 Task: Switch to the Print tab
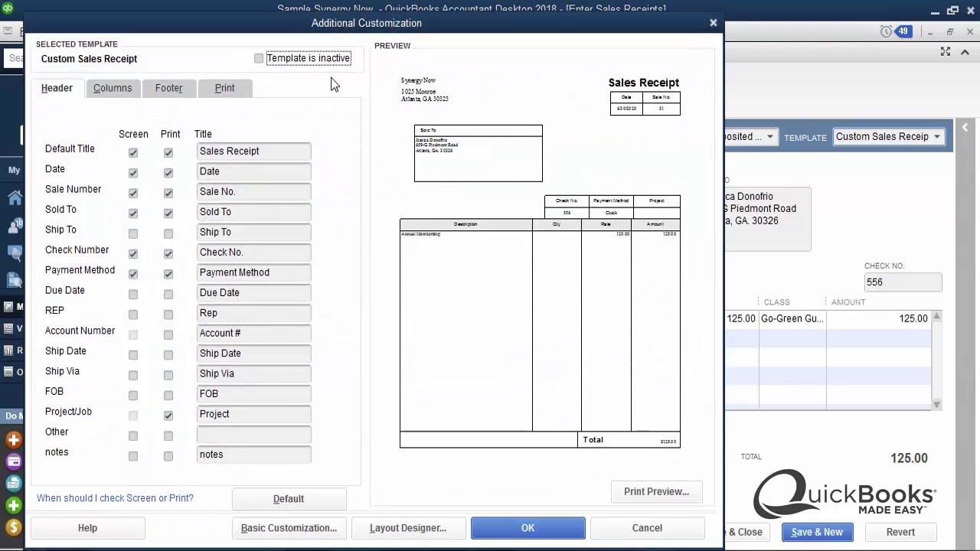click(x=224, y=88)
